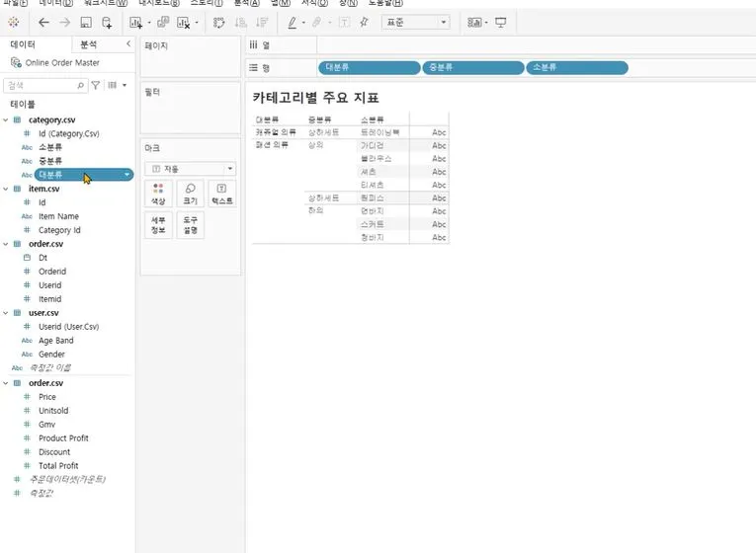This screenshot has height=553, width=756.
Task: Click the Redo forward arrow
Action: click(x=64, y=22)
